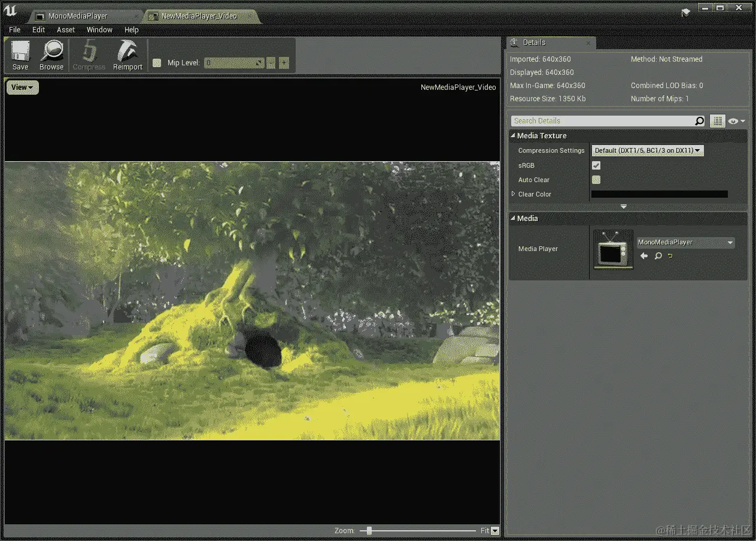
Task: Click the Details tab icon
Action: (x=514, y=42)
